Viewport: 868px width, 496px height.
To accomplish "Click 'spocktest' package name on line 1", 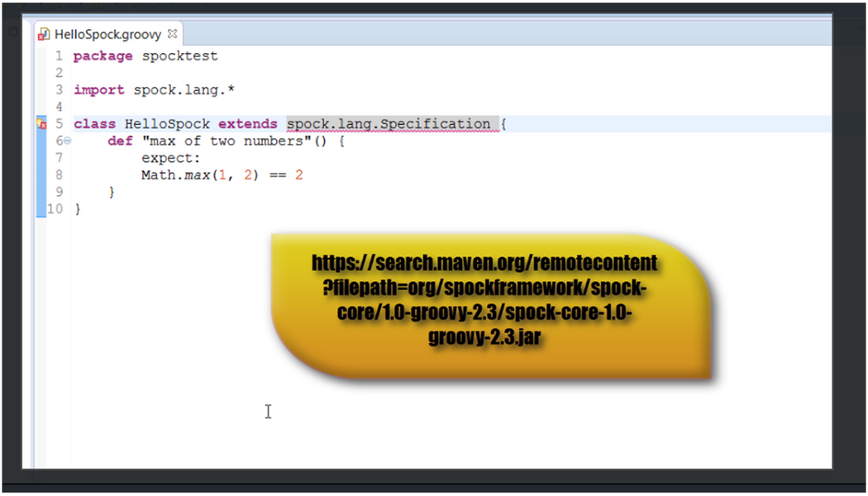I will [x=180, y=56].
